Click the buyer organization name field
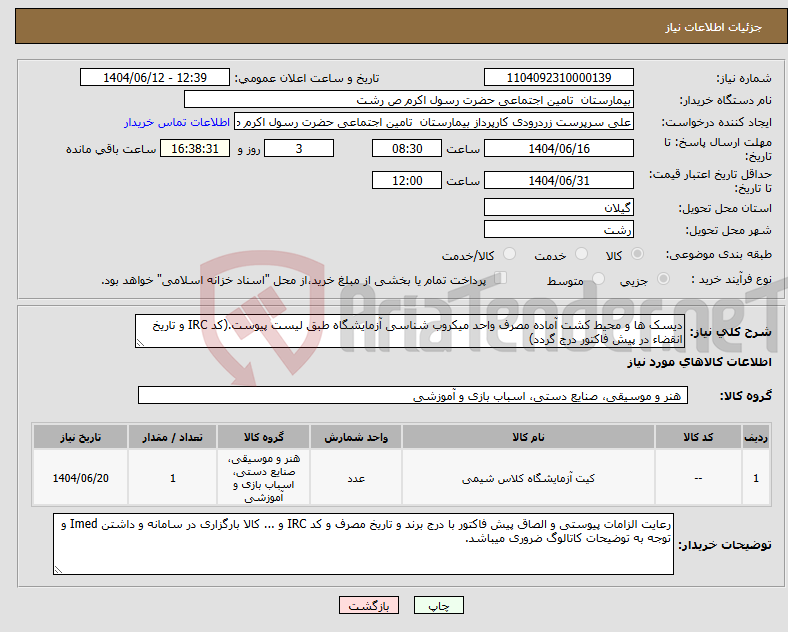The width and height of the screenshot is (788, 632). pyautogui.click(x=409, y=99)
